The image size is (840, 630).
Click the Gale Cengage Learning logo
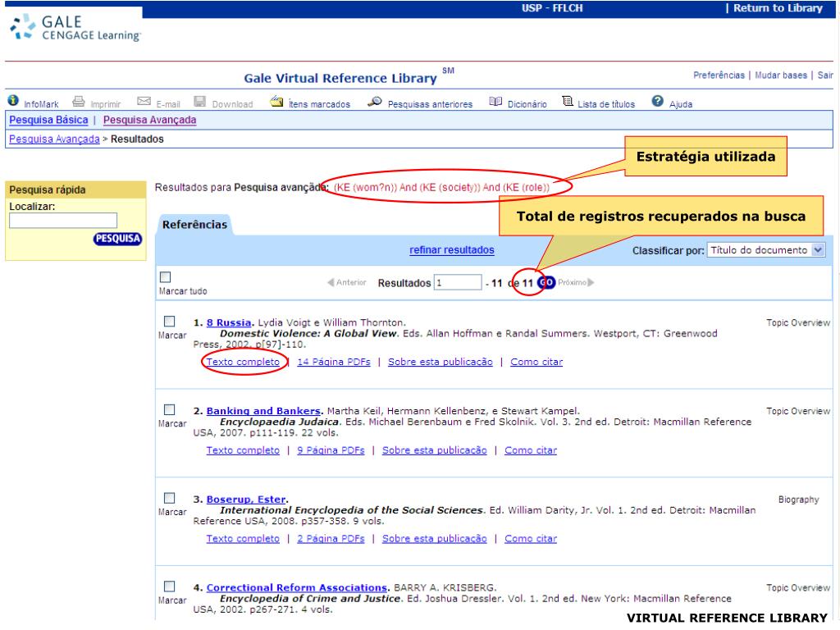click(x=75, y=28)
